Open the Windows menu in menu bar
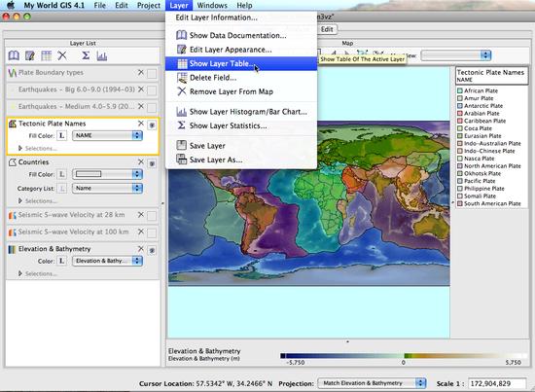 [212, 6]
